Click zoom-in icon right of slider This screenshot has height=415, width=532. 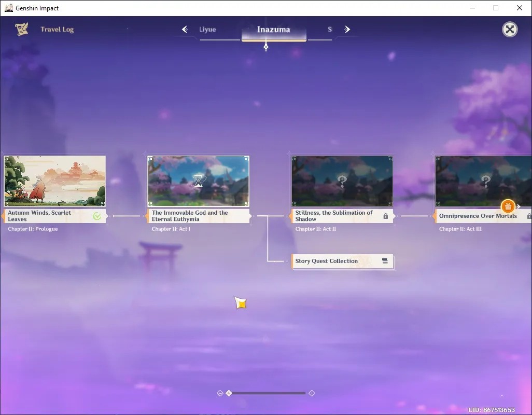click(x=312, y=393)
